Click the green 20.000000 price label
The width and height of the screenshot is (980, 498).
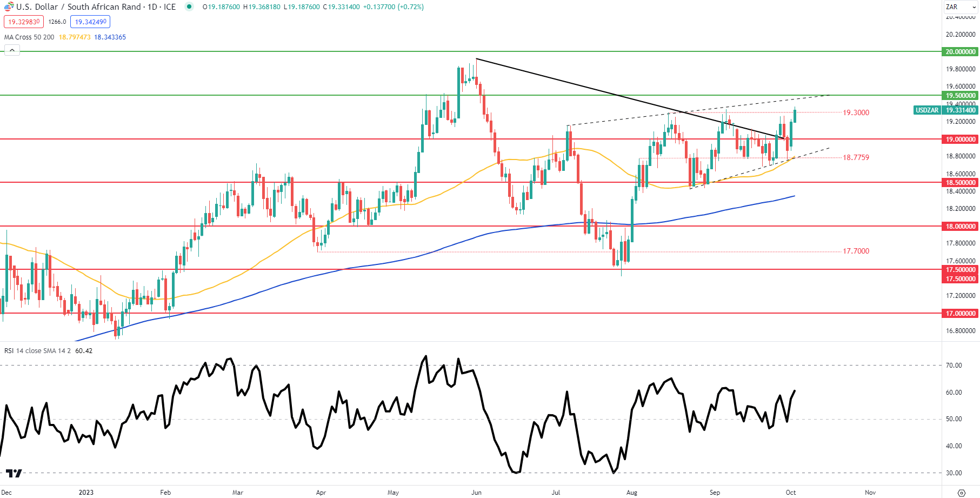(960, 52)
